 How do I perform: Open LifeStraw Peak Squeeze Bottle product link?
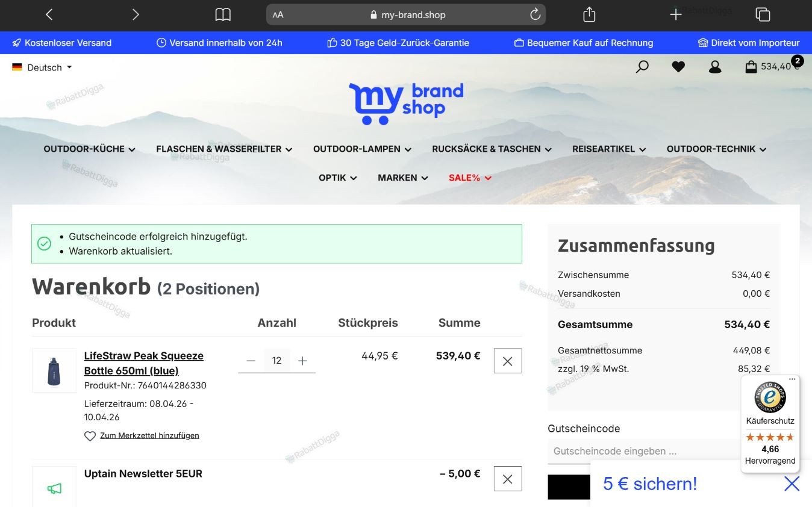(144, 363)
